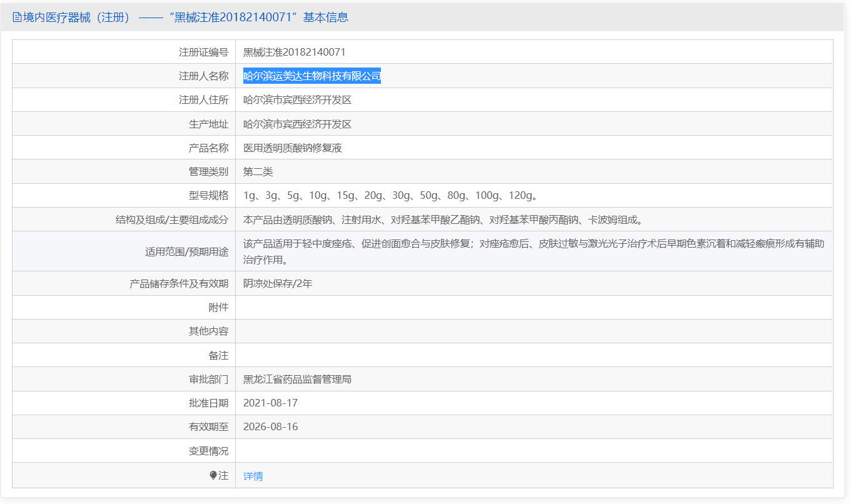850x504 pixels.
Task: Click expiry date 2026-08-16
Action: (x=271, y=427)
